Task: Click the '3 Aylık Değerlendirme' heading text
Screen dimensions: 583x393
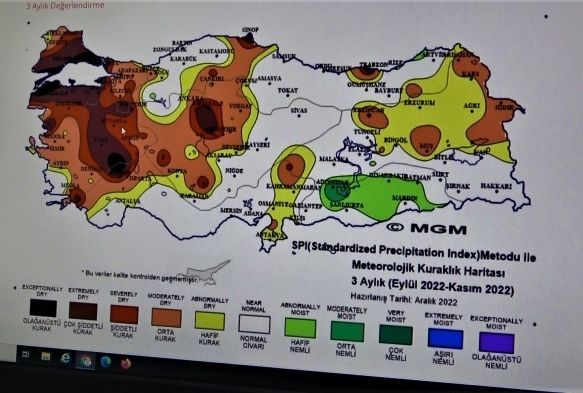Action: [65, 5]
